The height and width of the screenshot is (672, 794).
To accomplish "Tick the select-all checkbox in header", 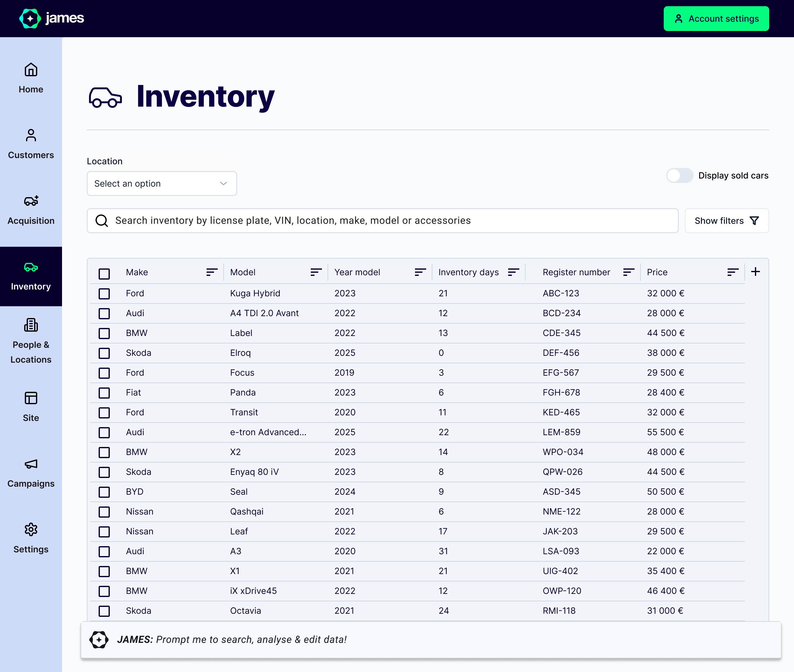I will [104, 273].
